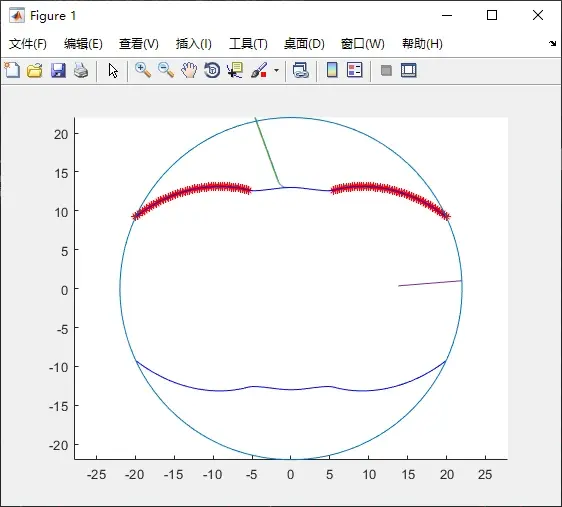Click the dock figure arrow at menu bar end
This screenshot has height=507, width=562.
(552, 44)
